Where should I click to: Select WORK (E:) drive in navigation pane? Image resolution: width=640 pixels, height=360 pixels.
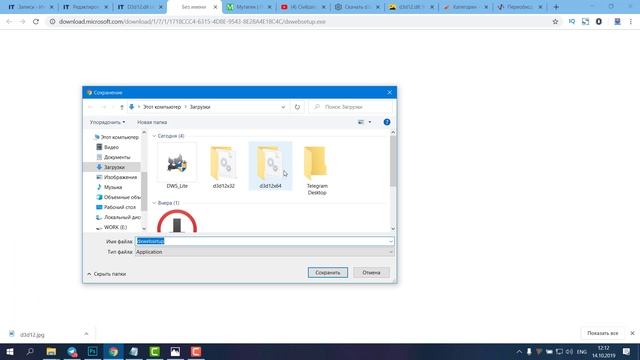[111, 227]
